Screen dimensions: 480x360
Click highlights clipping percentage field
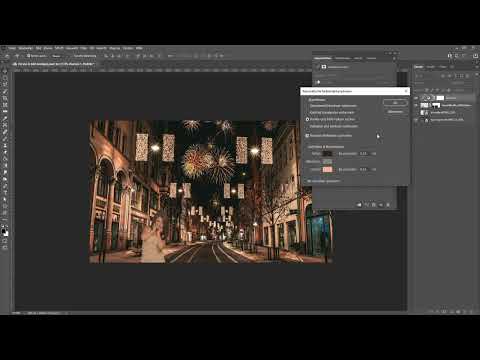[364, 169]
